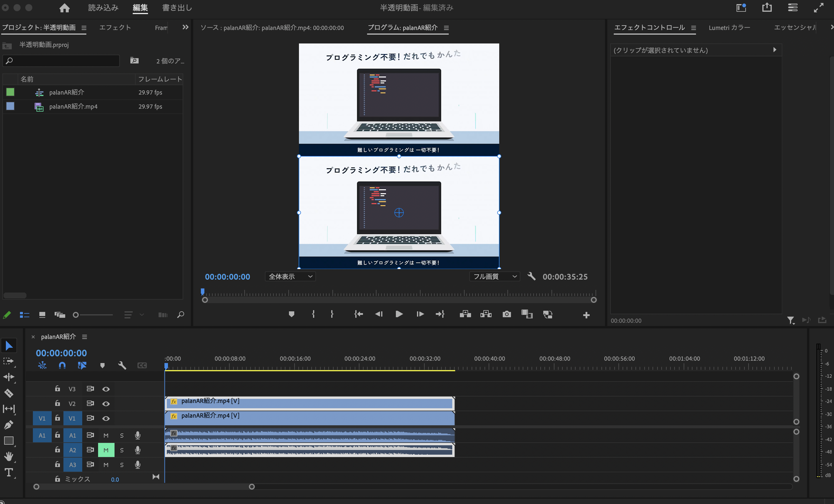This screenshot has height=504, width=834.
Task: Select the Selection tool arrow
Action: point(9,346)
